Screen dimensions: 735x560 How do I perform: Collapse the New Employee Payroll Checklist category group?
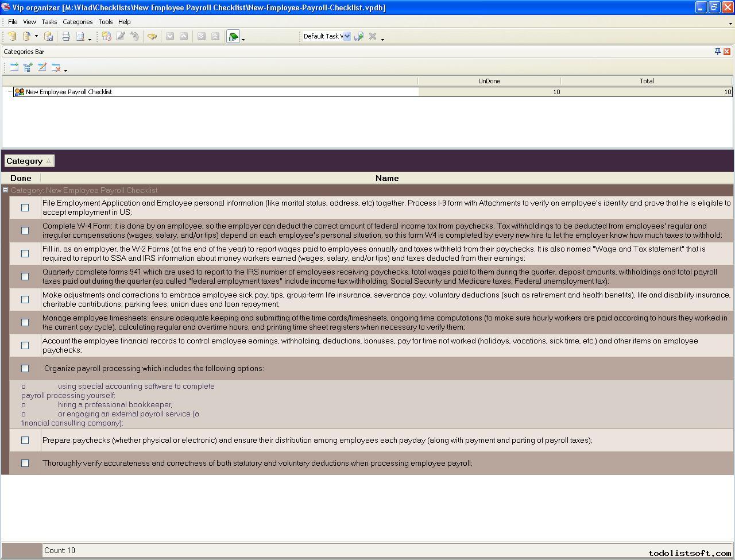click(x=6, y=190)
